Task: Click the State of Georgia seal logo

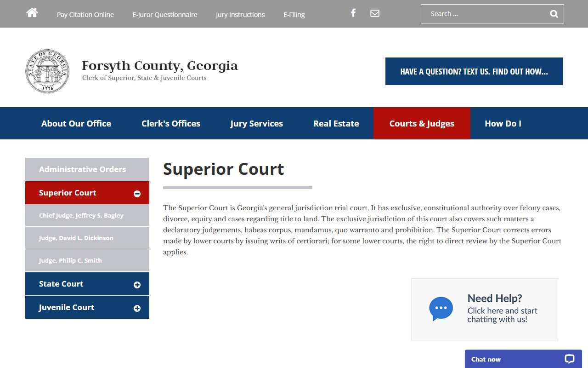Action: pyautogui.click(x=47, y=71)
